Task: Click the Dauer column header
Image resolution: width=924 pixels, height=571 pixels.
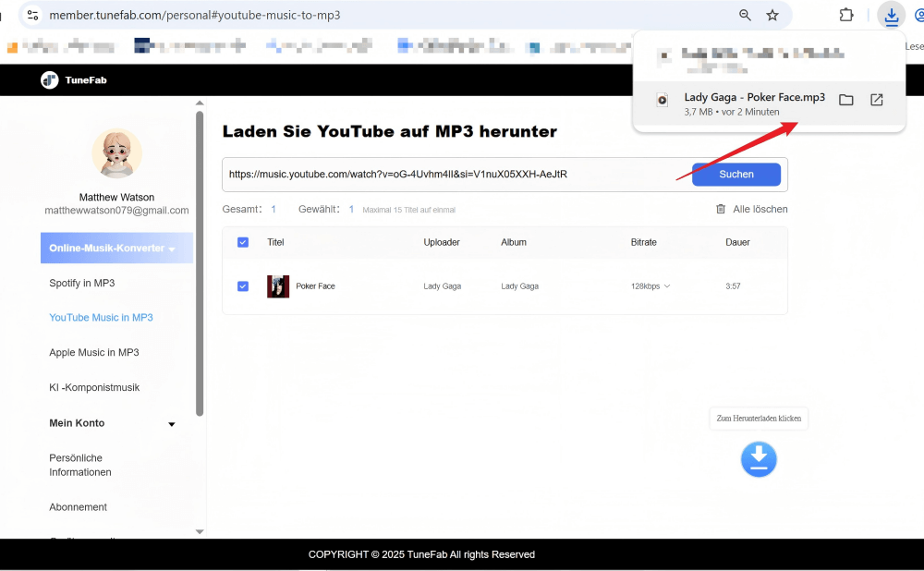Action: coord(737,242)
